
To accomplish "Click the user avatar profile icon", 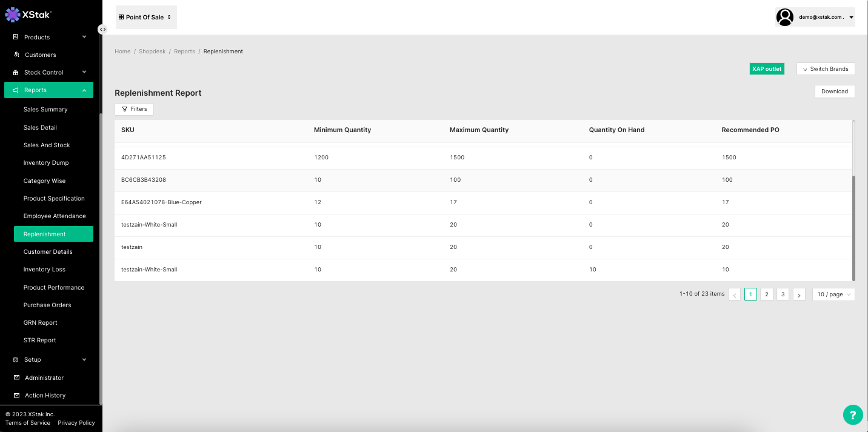I will click(x=785, y=18).
